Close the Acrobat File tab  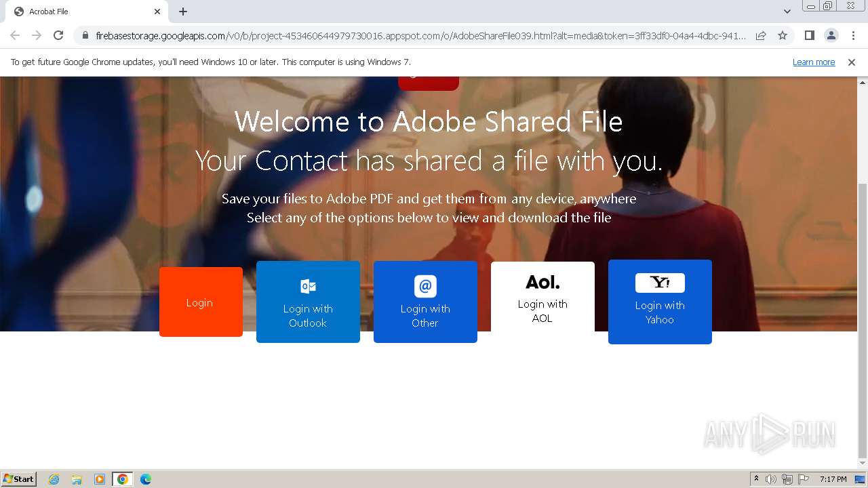click(x=157, y=12)
